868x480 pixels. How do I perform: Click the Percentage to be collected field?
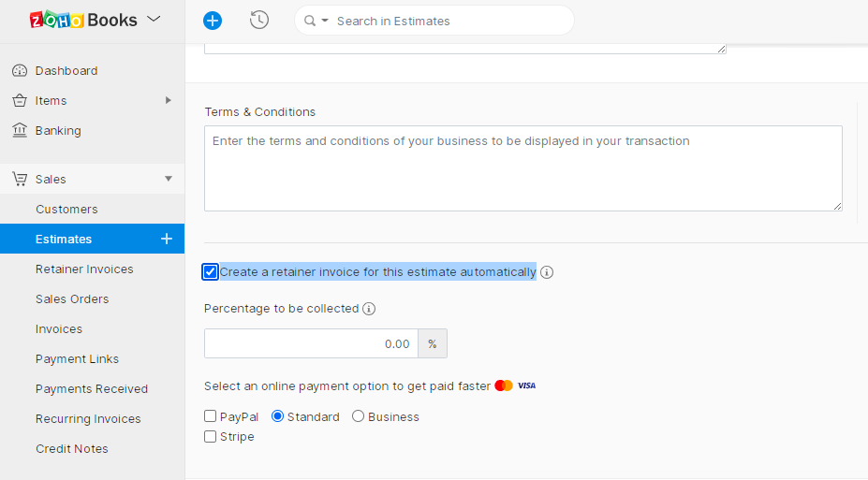[x=311, y=343]
